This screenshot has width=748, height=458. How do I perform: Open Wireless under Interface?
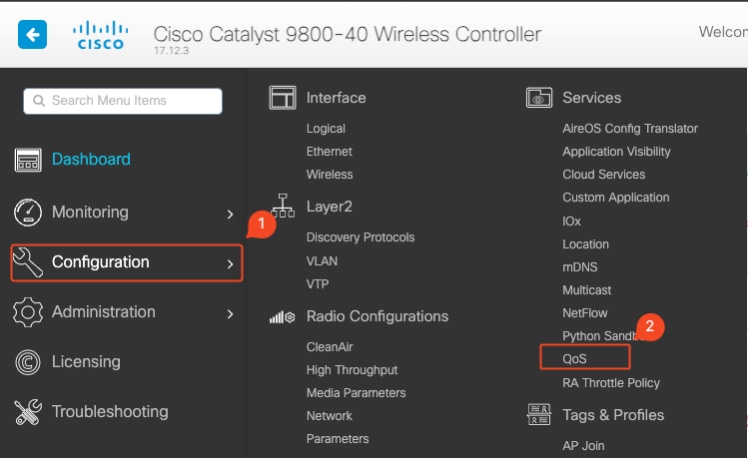330,174
